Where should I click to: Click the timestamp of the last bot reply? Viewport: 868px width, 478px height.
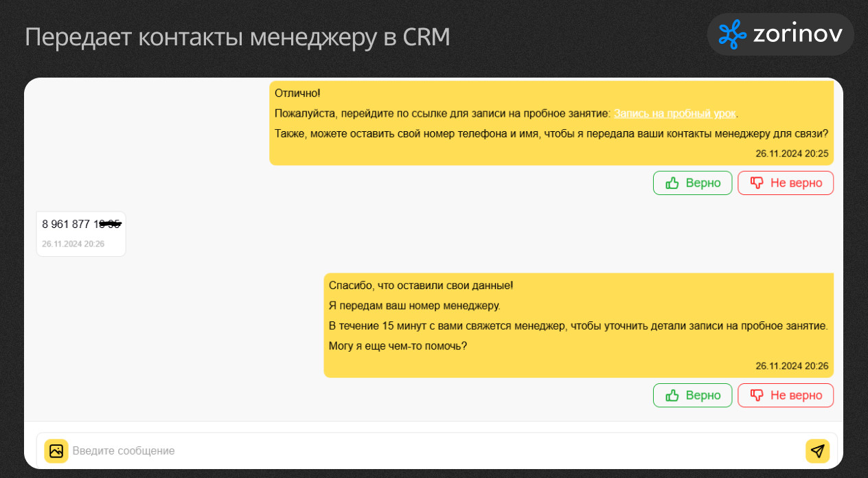tap(792, 366)
